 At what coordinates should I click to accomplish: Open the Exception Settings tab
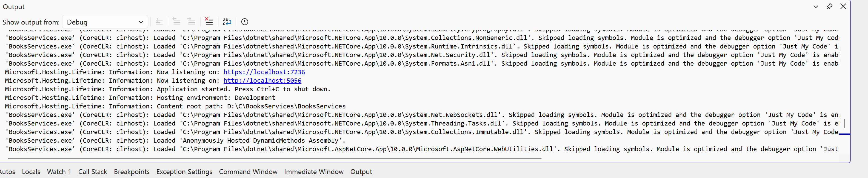(184, 172)
